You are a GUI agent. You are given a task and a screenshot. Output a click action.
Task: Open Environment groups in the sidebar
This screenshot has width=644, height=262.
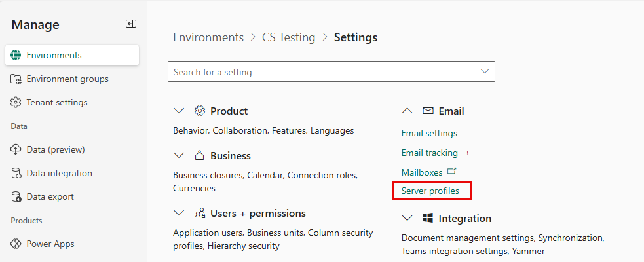coord(67,79)
